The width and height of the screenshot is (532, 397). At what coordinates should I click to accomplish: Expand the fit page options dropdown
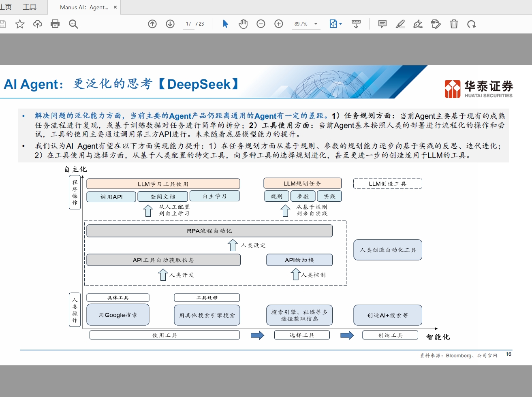[x=340, y=24]
